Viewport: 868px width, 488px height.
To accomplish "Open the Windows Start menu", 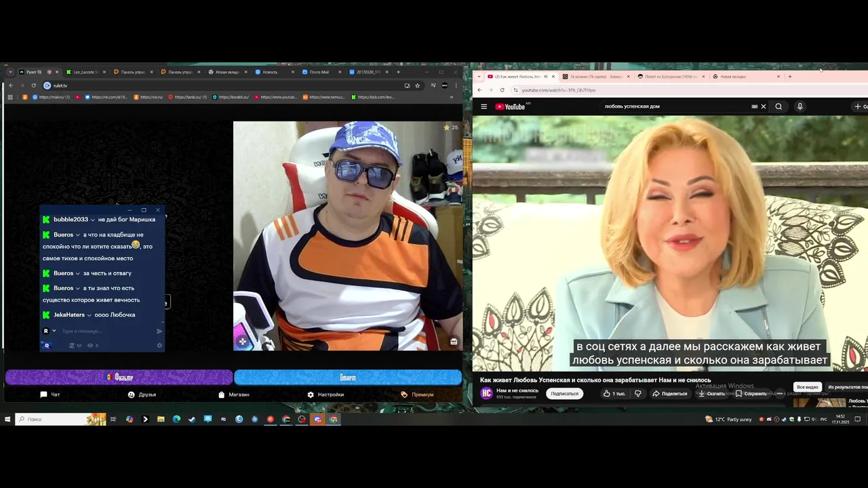I will point(7,420).
